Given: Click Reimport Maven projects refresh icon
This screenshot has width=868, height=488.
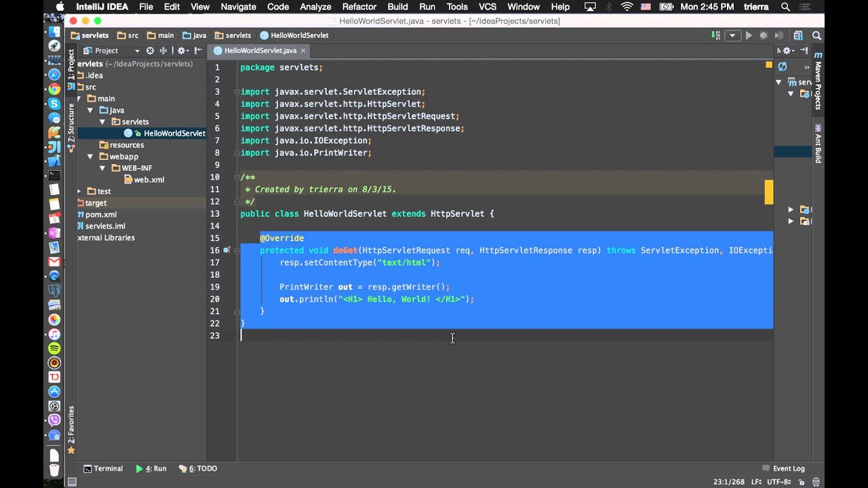Looking at the screenshot, I should [783, 66].
